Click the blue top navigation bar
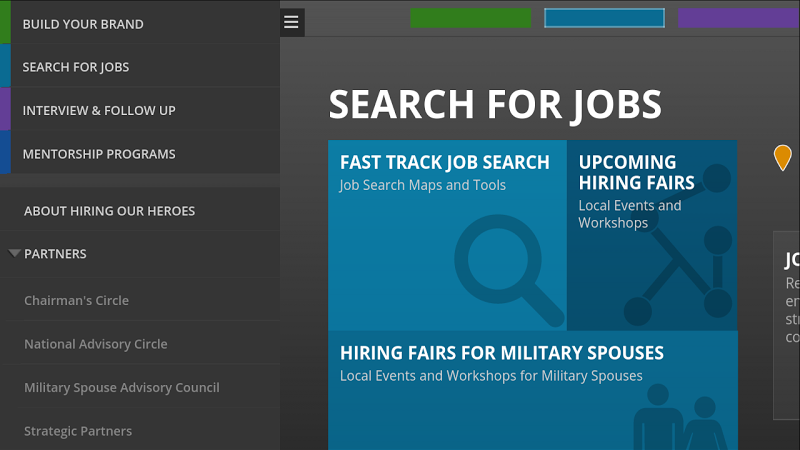This screenshot has height=450, width=800. pos(604,18)
